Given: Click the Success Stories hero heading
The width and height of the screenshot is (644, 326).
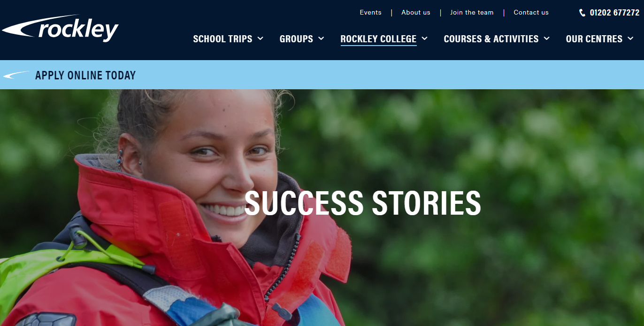Looking at the screenshot, I should (x=362, y=202).
